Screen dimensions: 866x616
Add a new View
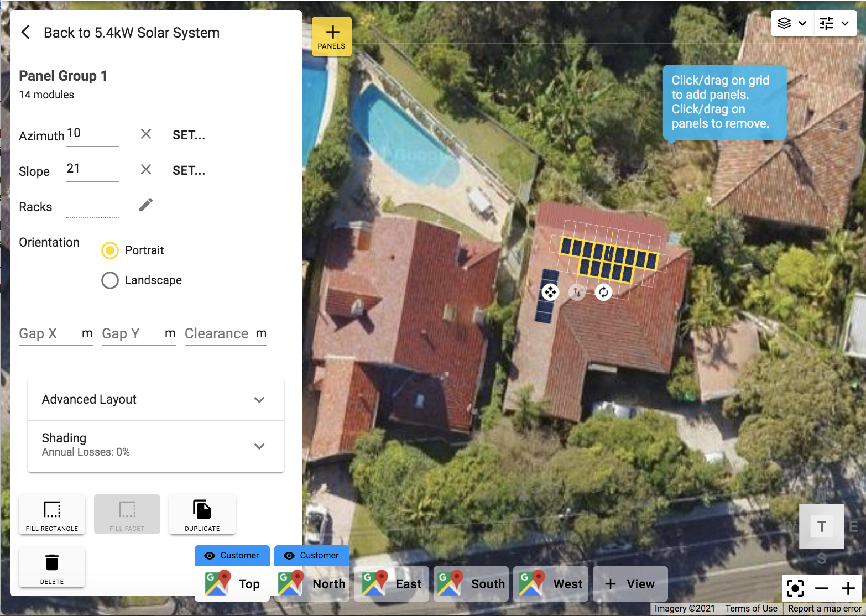pos(630,584)
